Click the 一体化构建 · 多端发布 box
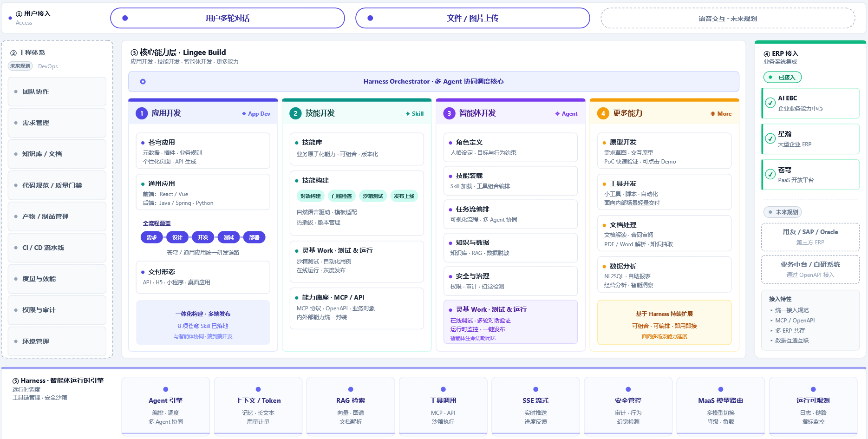The image size is (868, 439). (x=203, y=323)
